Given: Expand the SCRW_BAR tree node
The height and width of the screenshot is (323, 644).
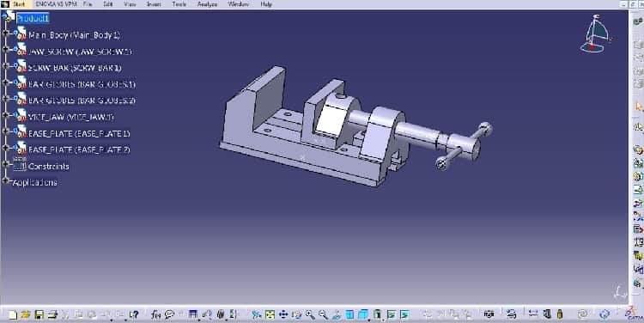Looking at the screenshot, I should point(5,65).
